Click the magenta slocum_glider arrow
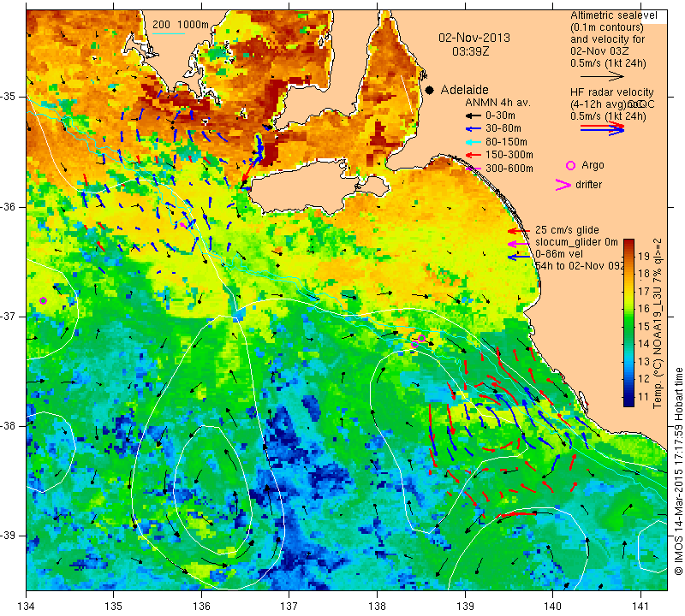685x616 pixels. click(x=519, y=244)
